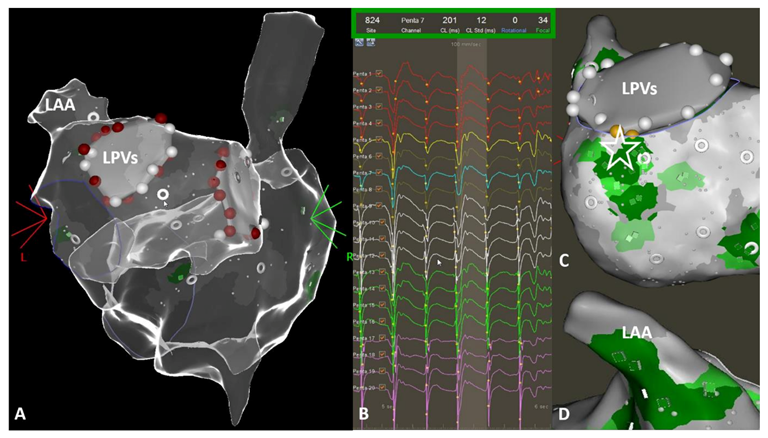Toggle the Penta 16 channel checkbox
Viewport: 768px width, 438px height.
click(382, 321)
